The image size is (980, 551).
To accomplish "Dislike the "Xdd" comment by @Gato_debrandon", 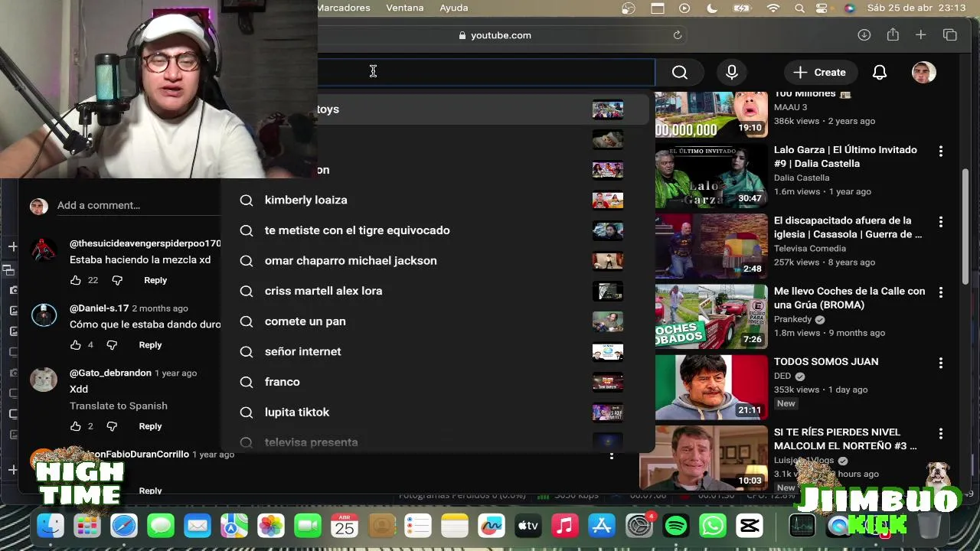I will pos(112,426).
